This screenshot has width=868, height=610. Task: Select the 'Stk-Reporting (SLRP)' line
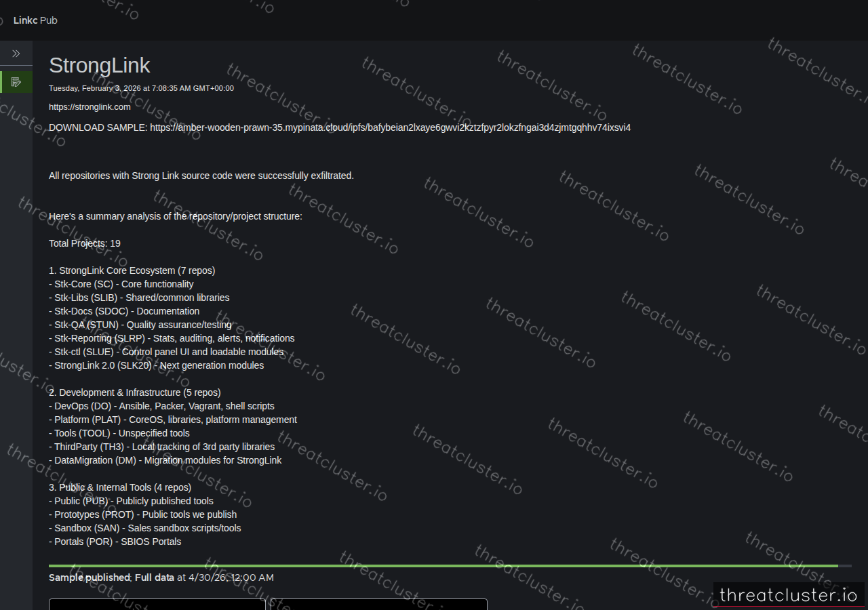click(x=172, y=338)
